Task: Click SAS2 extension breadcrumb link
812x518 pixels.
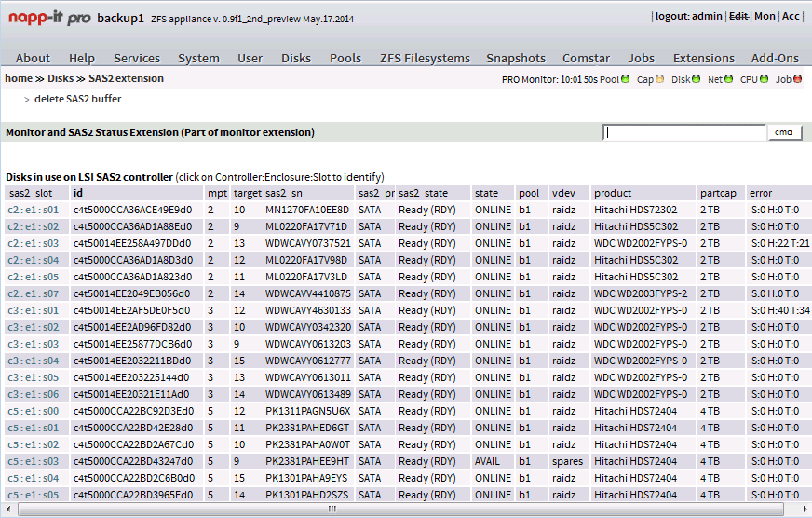Action: [x=126, y=78]
